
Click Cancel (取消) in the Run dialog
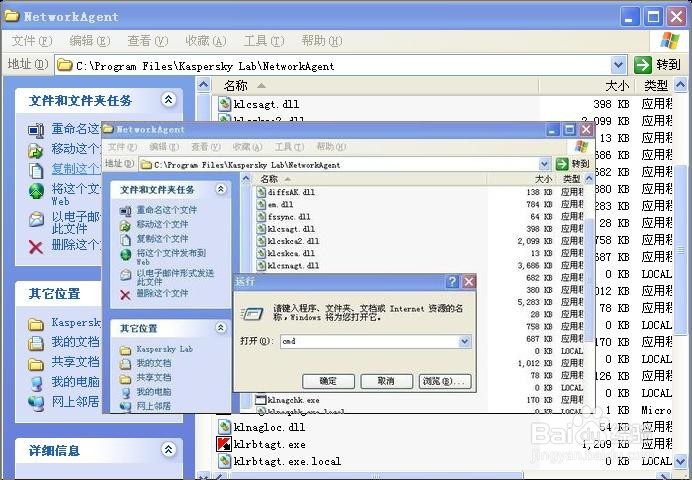tap(386, 381)
